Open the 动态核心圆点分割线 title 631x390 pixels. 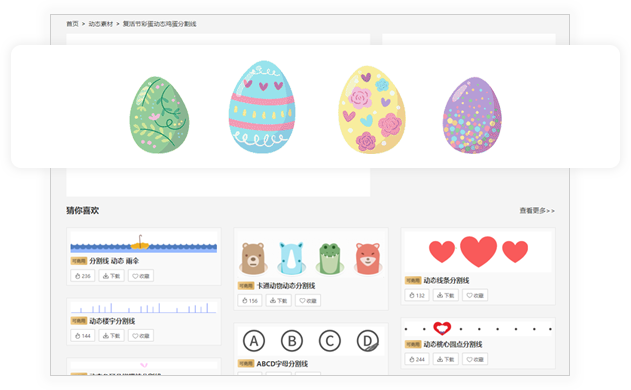(x=453, y=344)
